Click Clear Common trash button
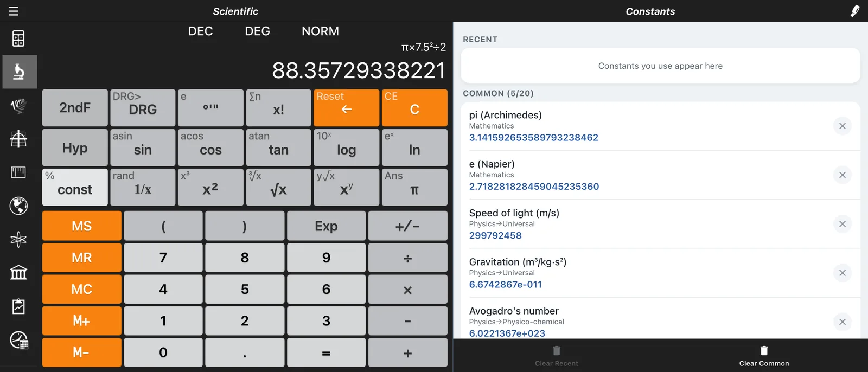This screenshot has width=868, height=372. (764, 356)
